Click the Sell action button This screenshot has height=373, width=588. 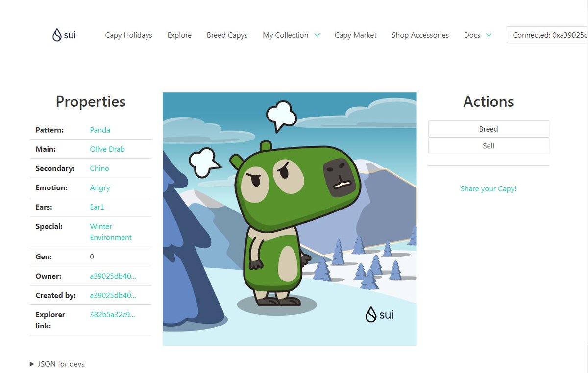click(x=489, y=145)
